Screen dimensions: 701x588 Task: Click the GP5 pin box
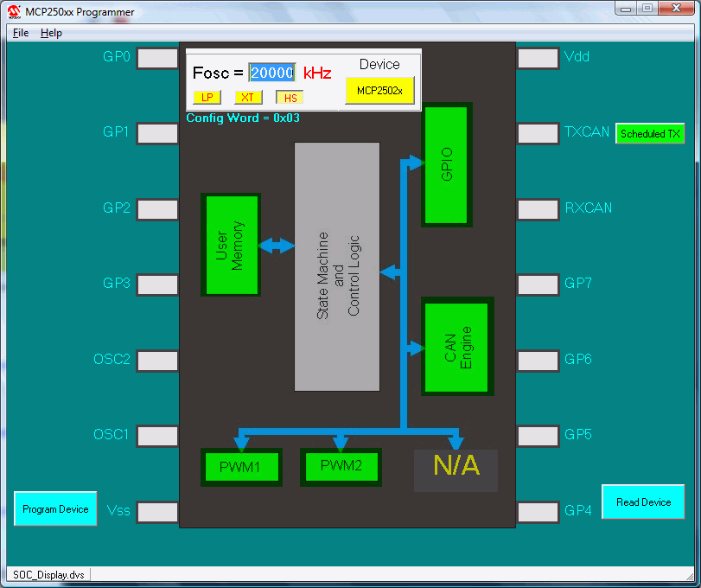[538, 436]
